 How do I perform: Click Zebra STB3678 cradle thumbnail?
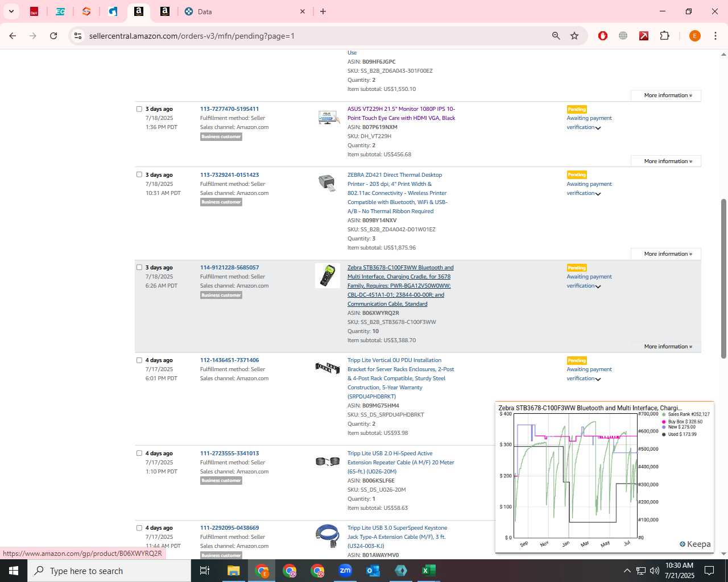coord(328,276)
